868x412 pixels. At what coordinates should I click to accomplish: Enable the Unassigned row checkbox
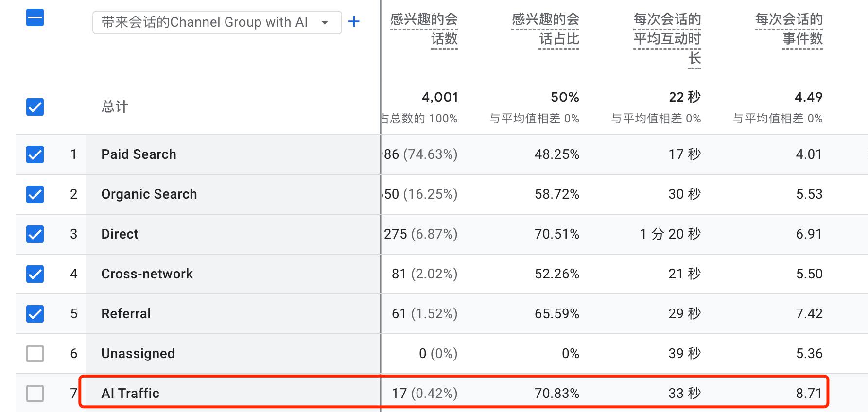[35, 353]
